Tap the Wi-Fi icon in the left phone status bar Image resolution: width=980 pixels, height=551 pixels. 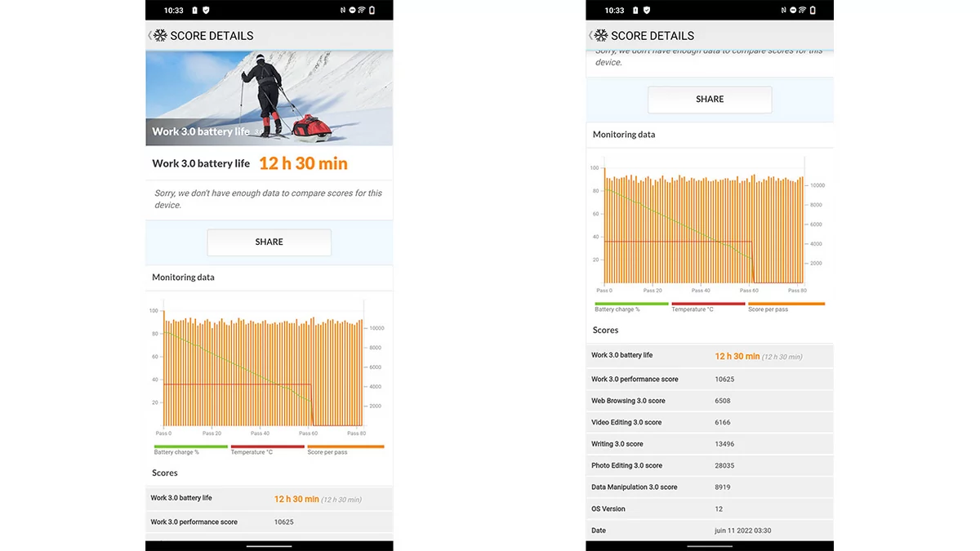[361, 11]
